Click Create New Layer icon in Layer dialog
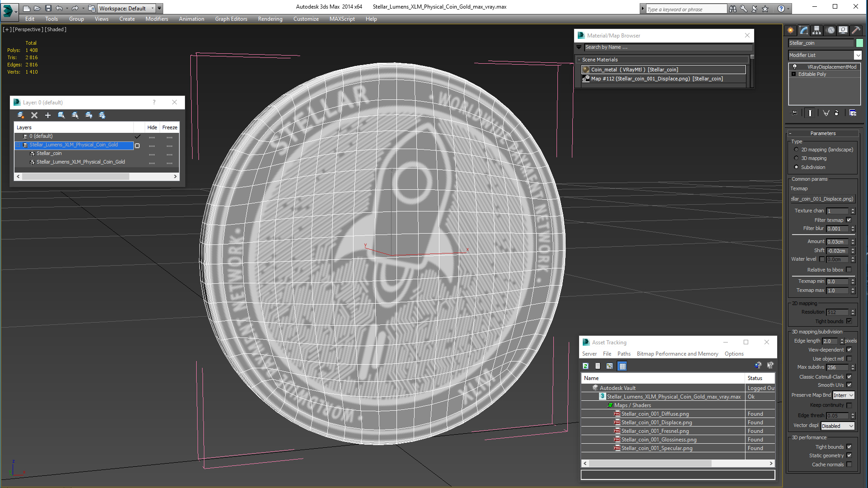Viewport: 868px width, 488px height. pos(20,115)
